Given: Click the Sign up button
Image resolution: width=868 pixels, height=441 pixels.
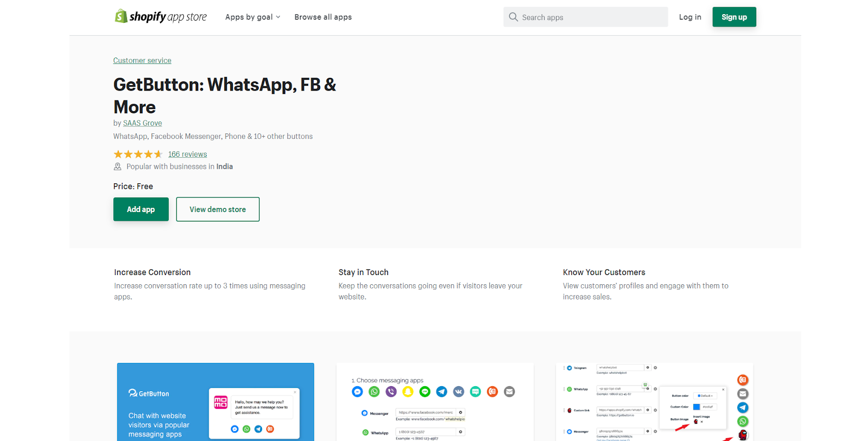Looking at the screenshot, I should [x=734, y=17].
